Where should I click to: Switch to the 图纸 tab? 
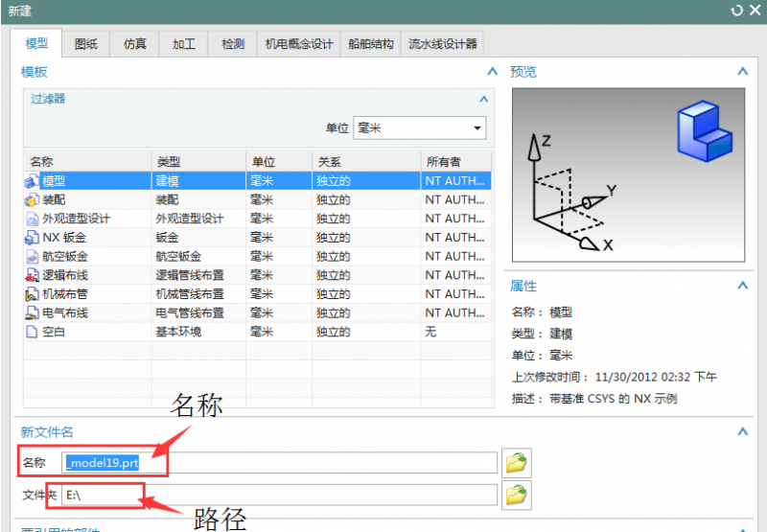click(85, 44)
